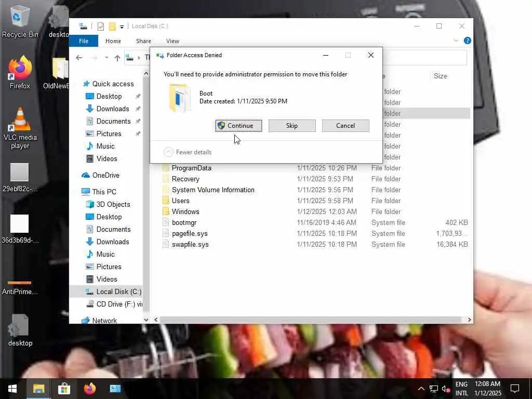Screen dimensions: 532x399
Task: Open pinned Pictures under Quick access
Action: (x=109, y=134)
